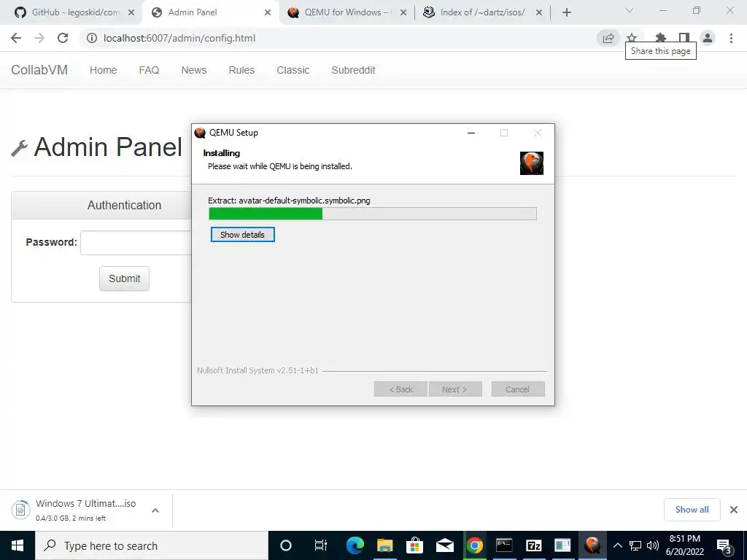Image resolution: width=747 pixels, height=560 pixels.
Task: Minimize the QEMU Setup window
Action: pyautogui.click(x=471, y=133)
